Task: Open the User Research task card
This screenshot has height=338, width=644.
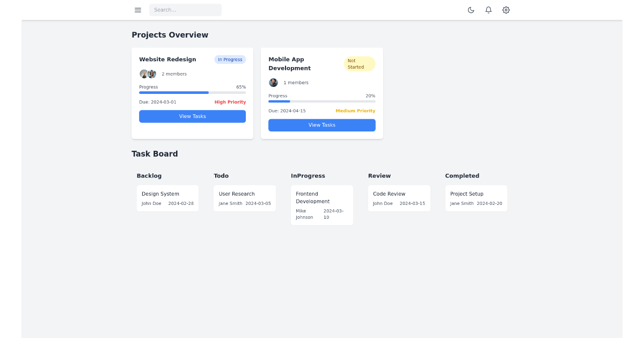Action: click(x=245, y=198)
